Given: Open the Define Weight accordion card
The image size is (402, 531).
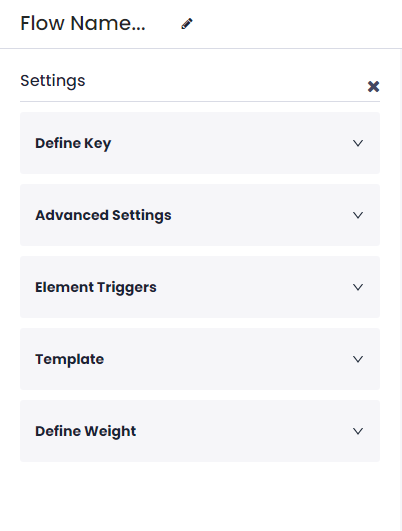Looking at the screenshot, I should [200, 431].
